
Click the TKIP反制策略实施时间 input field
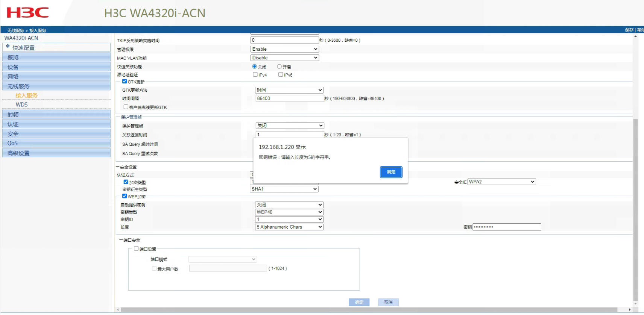[x=285, y=40]
